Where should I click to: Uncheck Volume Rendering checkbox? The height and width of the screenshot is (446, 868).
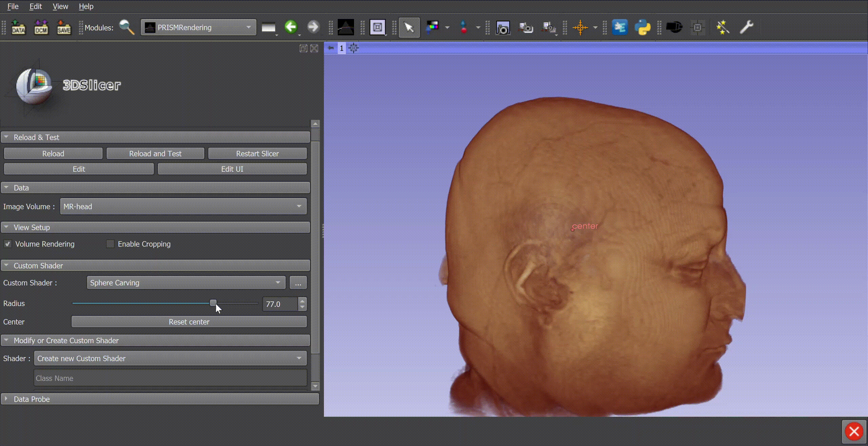click(x=8, y=244)
